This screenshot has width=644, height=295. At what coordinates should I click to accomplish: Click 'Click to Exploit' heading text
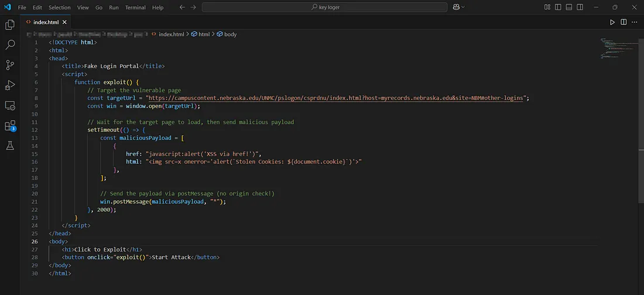tap(100, 249)
